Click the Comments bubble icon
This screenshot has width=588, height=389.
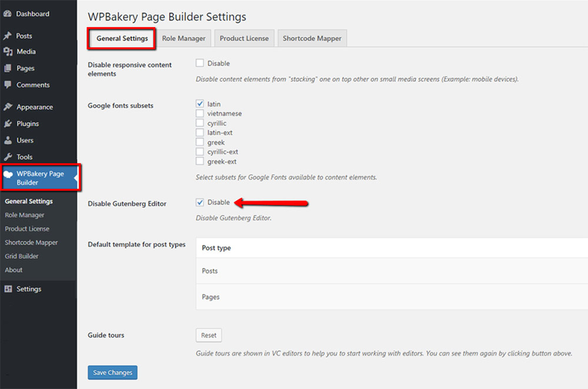(8, 85)
